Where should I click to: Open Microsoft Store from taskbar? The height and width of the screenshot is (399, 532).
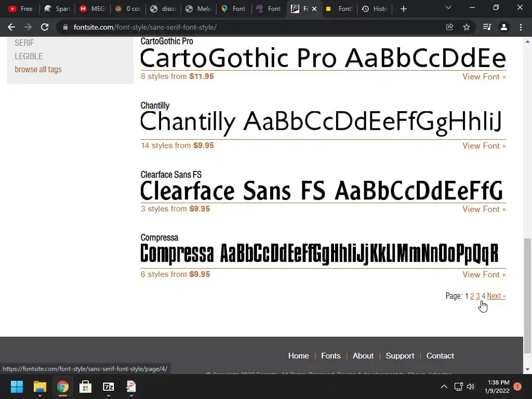(x=86, y=387)
